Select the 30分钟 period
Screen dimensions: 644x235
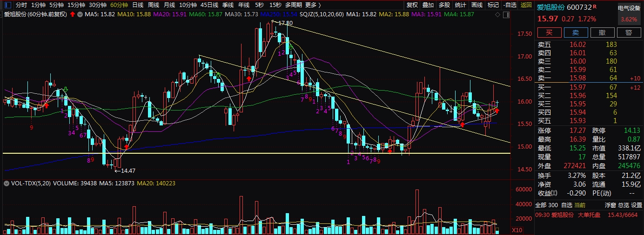pyautogui.click(x=98, y=5)
